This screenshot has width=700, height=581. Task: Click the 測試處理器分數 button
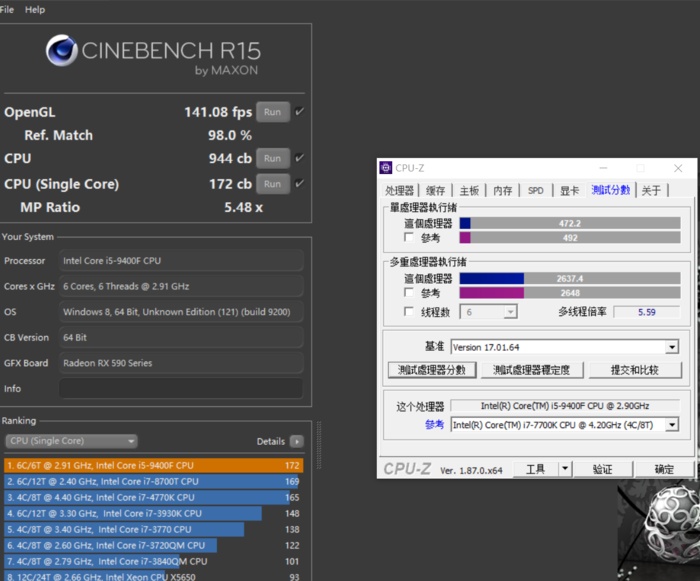coord(432,370)
